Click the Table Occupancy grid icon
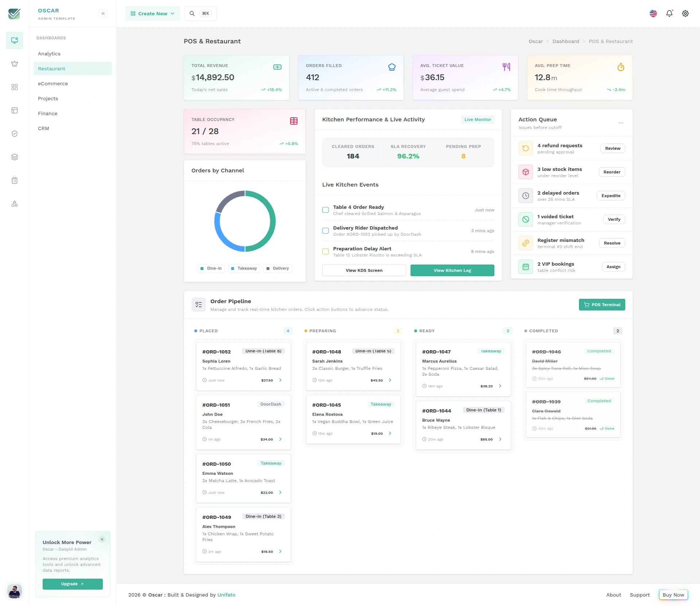Viewport: 700px width, 606px height. coord(294,121)
